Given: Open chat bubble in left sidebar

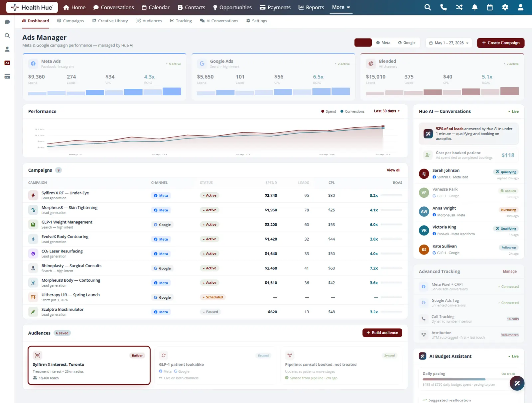Looking at the screenshot, I should (x=7, y=22).
